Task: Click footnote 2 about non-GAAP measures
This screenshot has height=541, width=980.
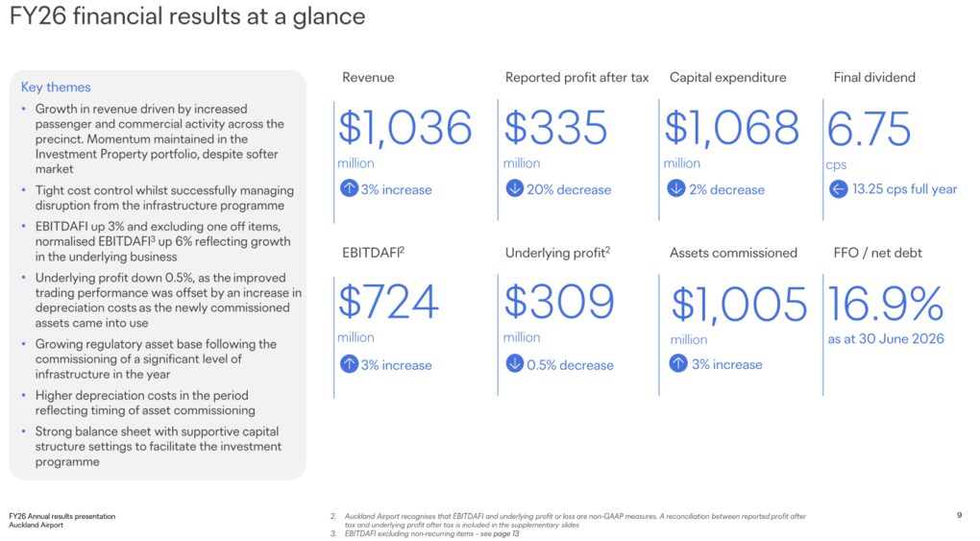Action: (x=568, y=521)
